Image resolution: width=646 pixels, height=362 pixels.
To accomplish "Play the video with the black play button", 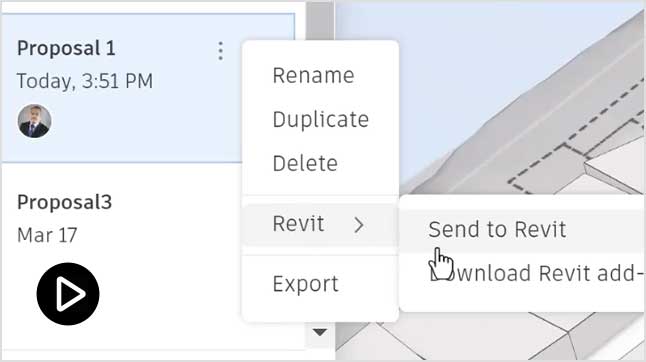I will tap(68, 294).
